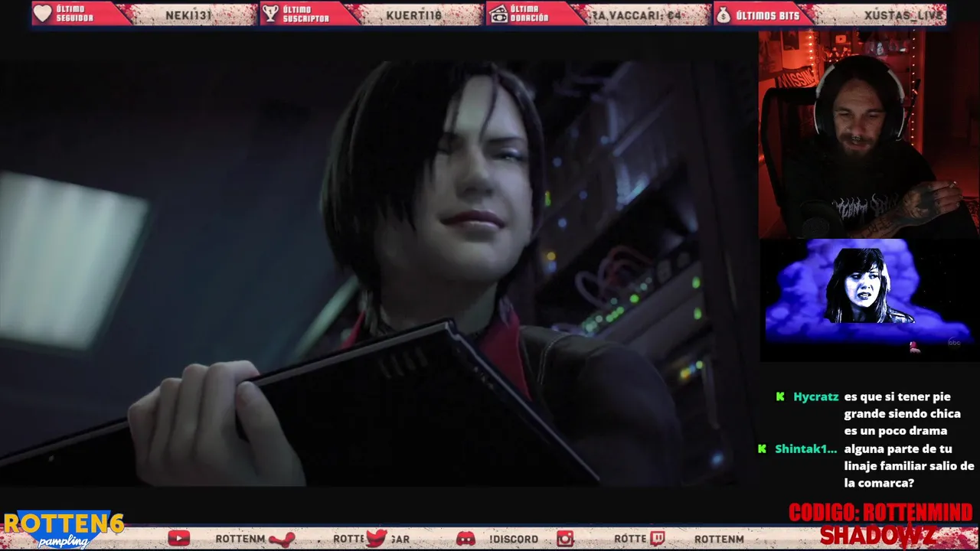Click the ROTTENM text next to YouTube icon
Viewport: 980px width, 551px height.
coord(239,539)
